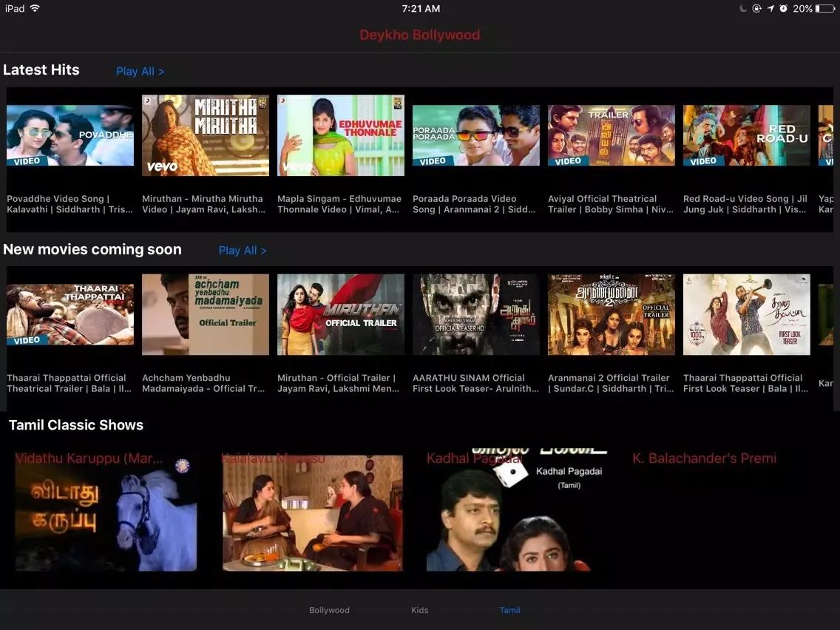Tap the Do Not Disturb moon icon

[x=743, y=8]
